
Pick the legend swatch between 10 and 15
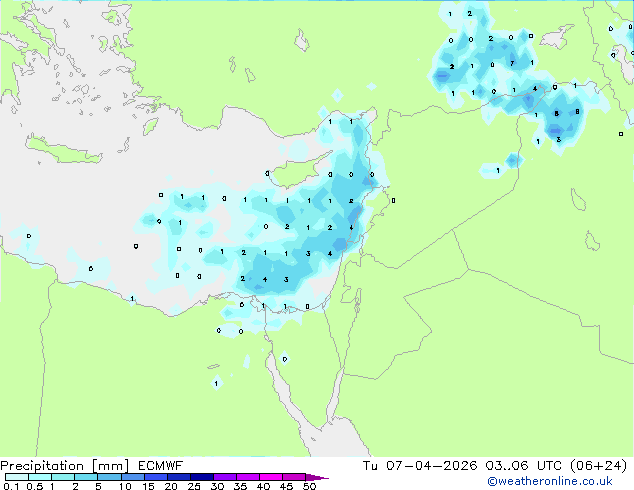[x=132, y=477]
